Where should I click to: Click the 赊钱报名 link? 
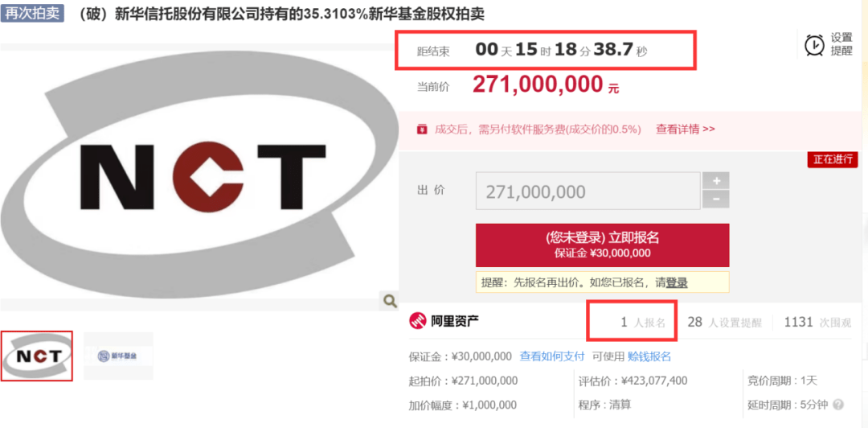pos(649,356)
